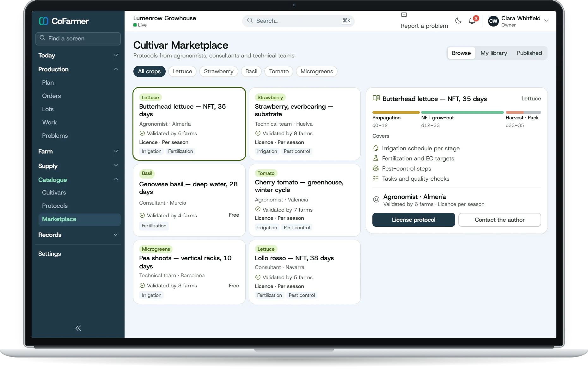Click the book icon beside protocol title
Image resolution: width=588 pixels, height=372 pixels.
[x=376, y=98]
